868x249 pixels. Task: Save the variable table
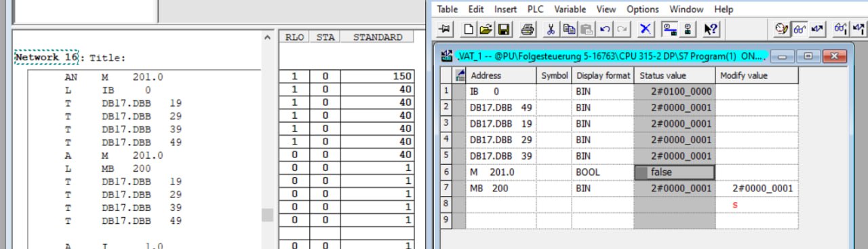(503, 29)
